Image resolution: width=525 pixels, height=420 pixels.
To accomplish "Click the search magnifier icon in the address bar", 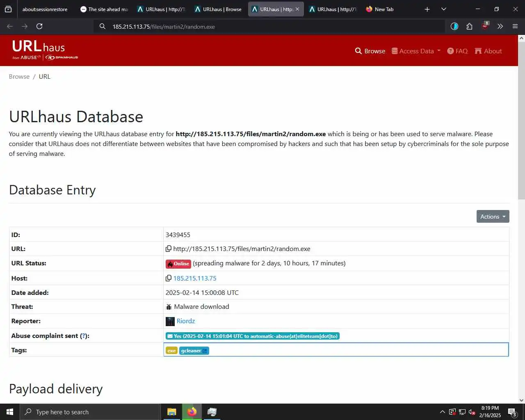I will [x=103, y=27].
